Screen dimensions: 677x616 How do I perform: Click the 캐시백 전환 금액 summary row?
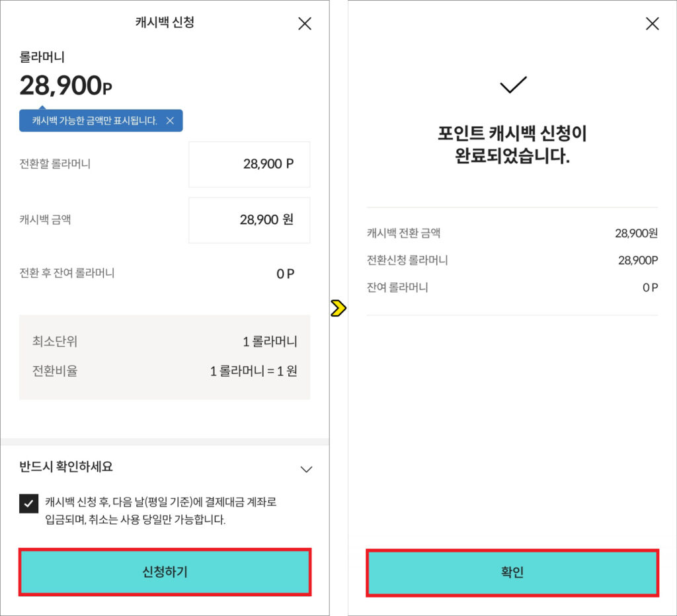click(512, 233)
